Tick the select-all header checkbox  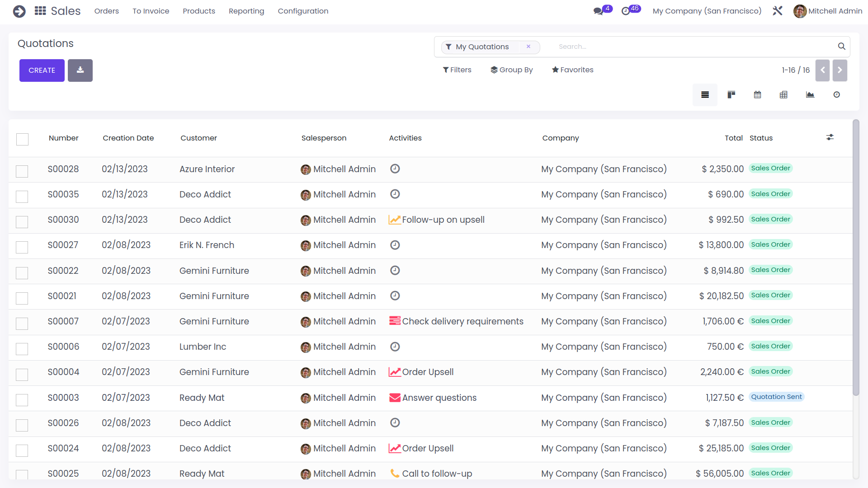tap(22, 139)
